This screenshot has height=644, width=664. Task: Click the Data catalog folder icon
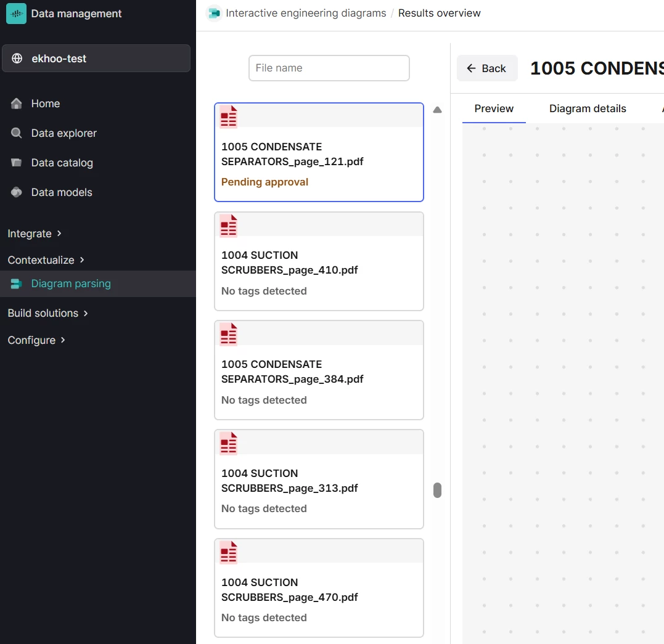(x=16, y=163)
